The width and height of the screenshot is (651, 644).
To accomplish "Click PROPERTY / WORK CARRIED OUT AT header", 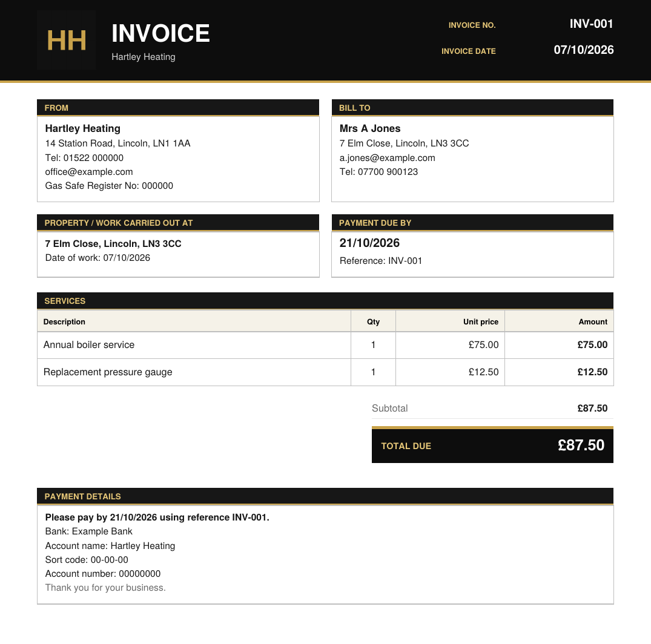I will pos(178,223).
